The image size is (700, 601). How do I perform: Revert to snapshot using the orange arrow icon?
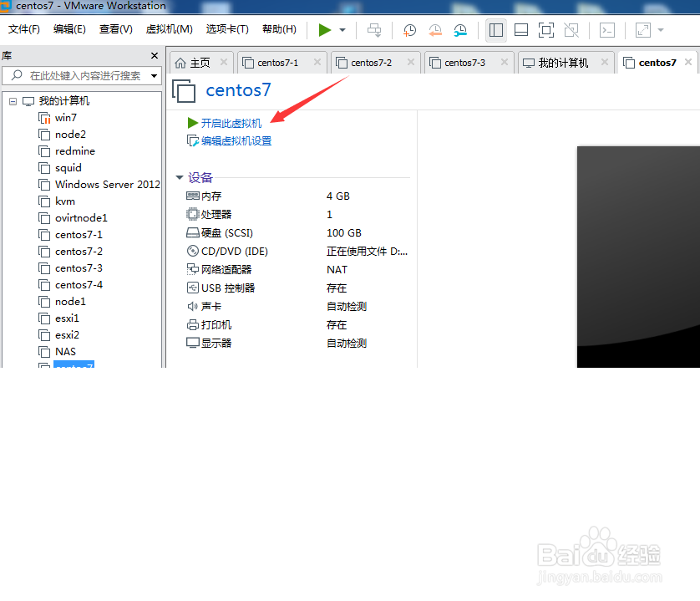pos(435,30)
